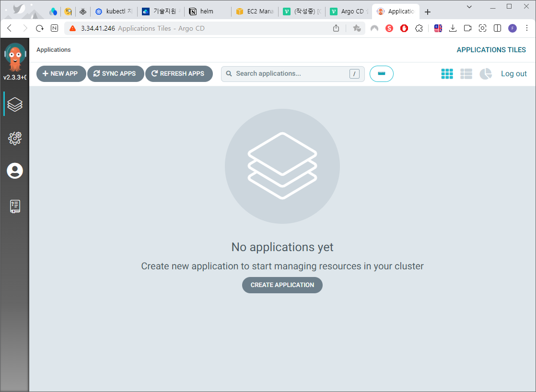Switch to the blue drops icon tab
The width and height of the screenshot is (536, 392).
[53, 12]
